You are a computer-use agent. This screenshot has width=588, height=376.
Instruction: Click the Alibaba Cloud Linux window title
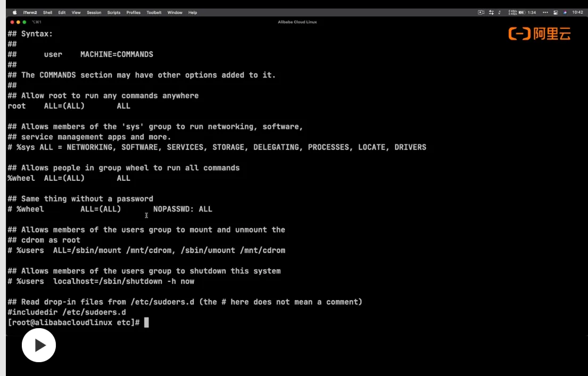pyautogui.click(x=297, y=22)
